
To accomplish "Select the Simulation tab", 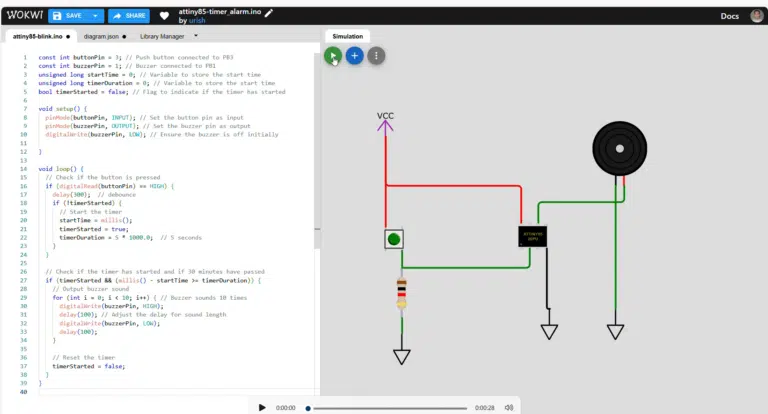I will 348,36.
